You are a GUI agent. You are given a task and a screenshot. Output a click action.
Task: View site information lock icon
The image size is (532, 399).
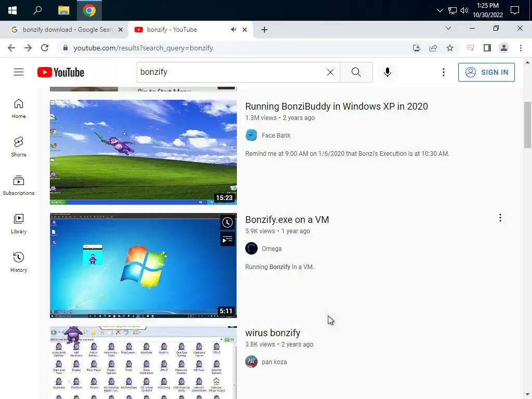tap(65, 48)
